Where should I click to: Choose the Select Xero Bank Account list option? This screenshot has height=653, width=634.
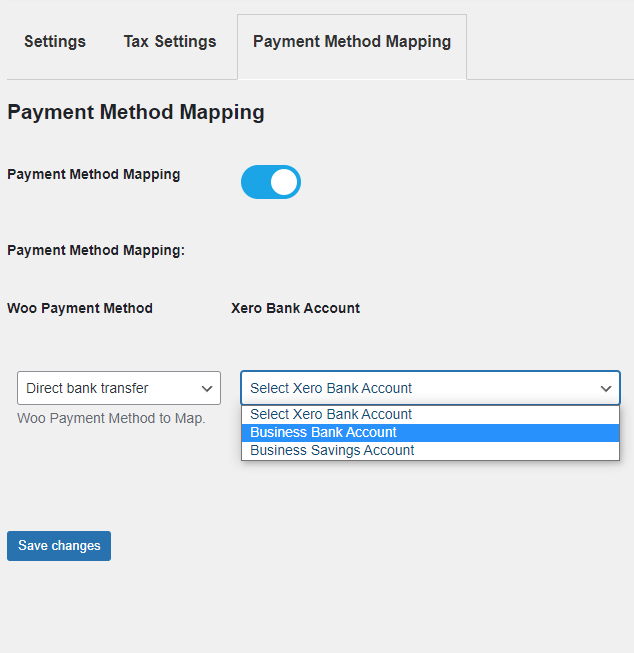(430, 414)
